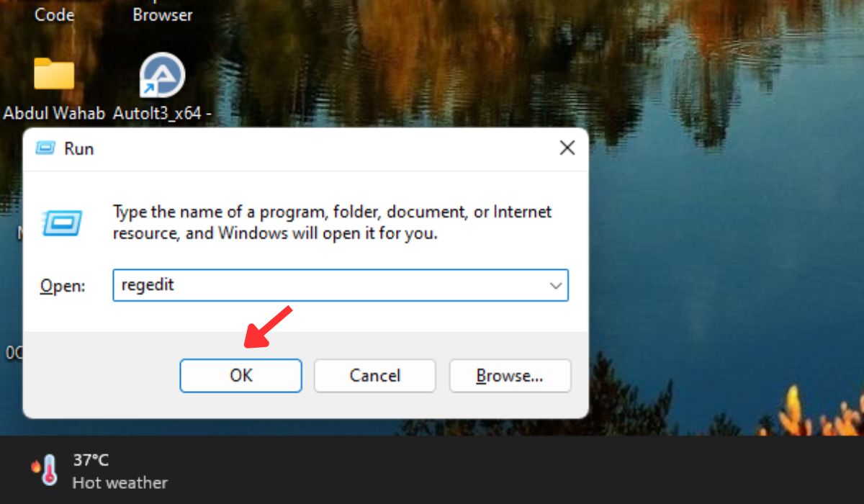Click the Abdul Wahab folder label text
The image size is (864, 504).
tap(54, 113)
